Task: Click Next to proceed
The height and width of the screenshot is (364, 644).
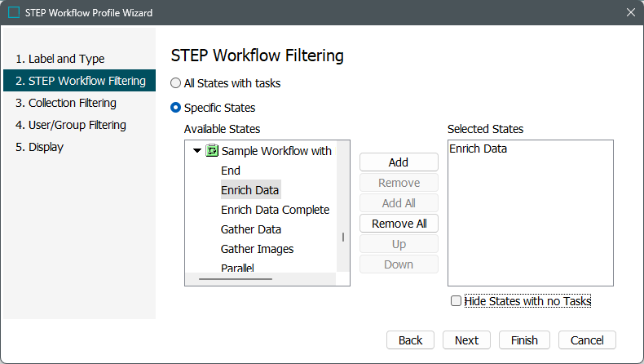Action: pyautogui.click(x=466, y=340)
